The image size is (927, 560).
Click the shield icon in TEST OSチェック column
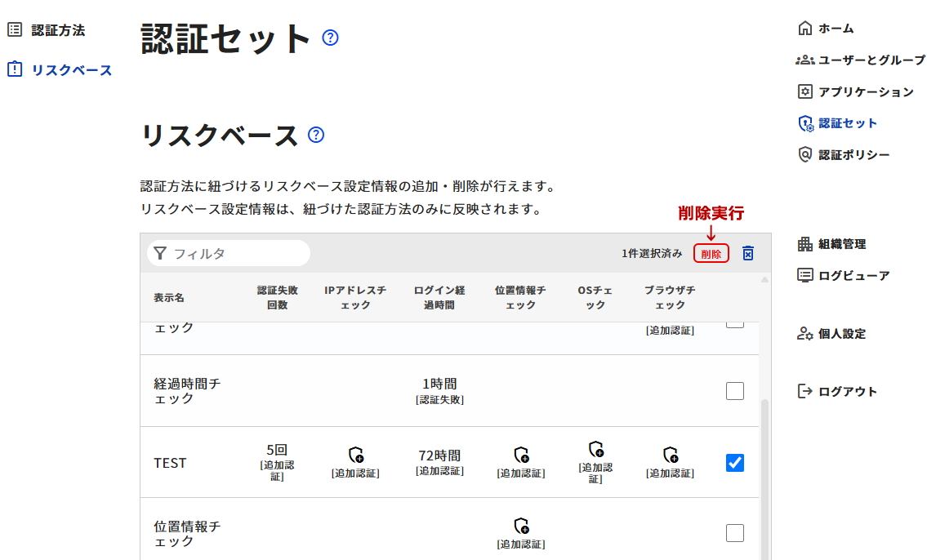[596, 449]
